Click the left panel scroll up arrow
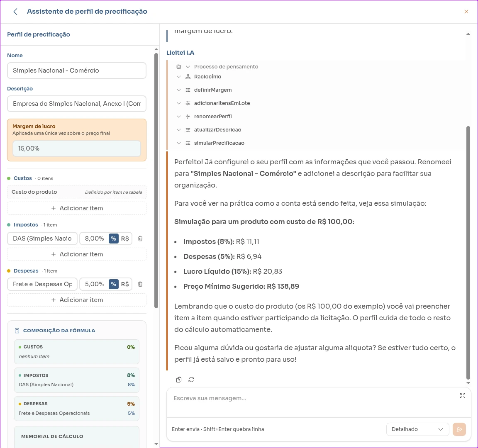This screenshot has width=478, height=448. pos(156,49)
